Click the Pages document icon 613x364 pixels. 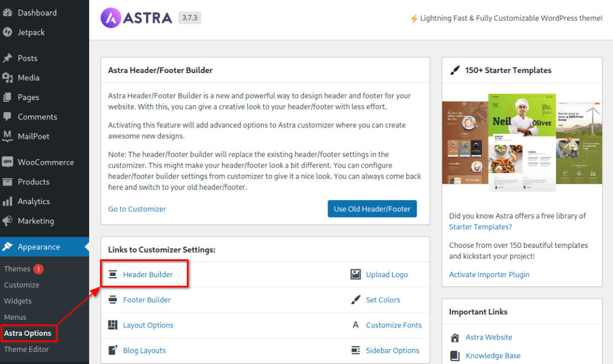coord(7,97)
